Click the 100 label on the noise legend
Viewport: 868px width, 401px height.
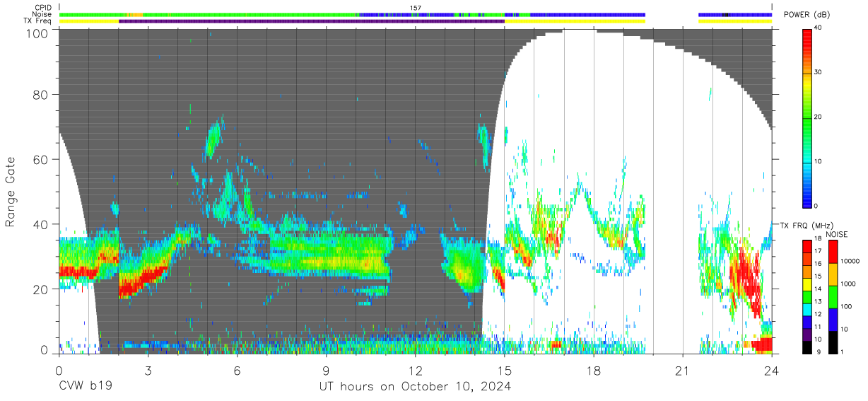coord(847,306)
